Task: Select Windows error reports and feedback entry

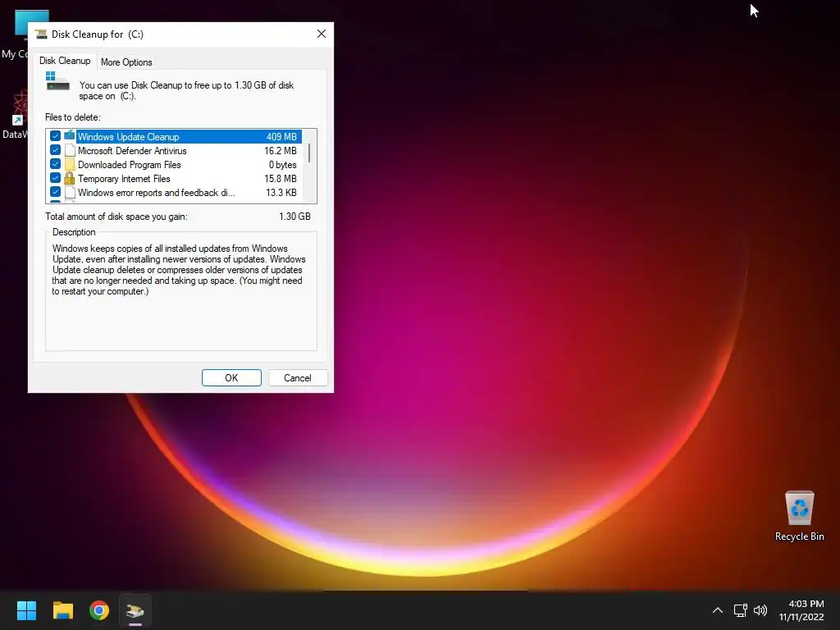Action: (174, 192)
